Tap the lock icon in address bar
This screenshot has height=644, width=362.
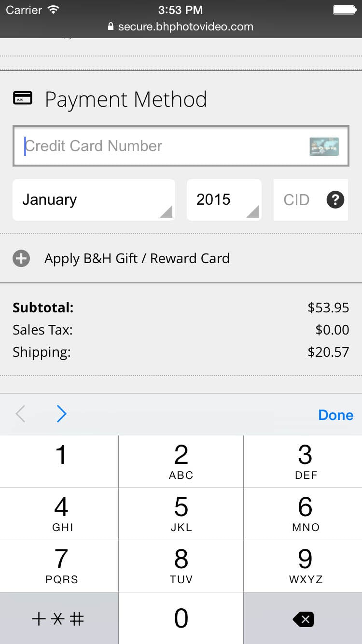(x=111, y=27)
